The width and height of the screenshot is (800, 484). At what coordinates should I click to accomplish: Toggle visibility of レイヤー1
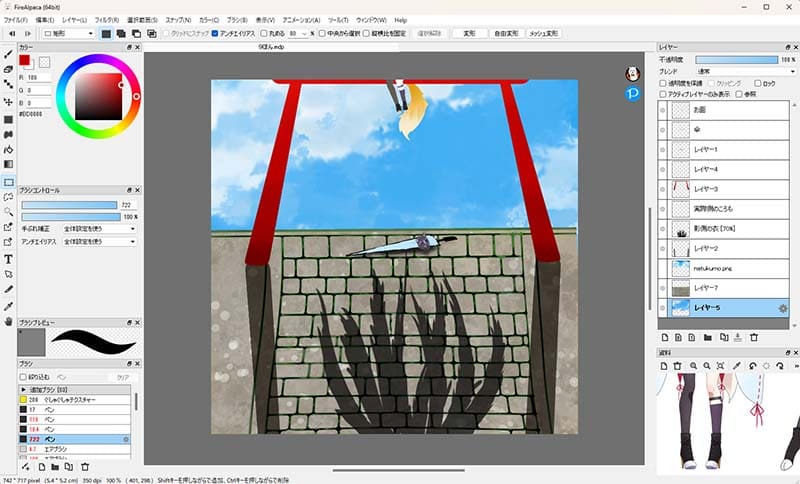tap(663, 149)
